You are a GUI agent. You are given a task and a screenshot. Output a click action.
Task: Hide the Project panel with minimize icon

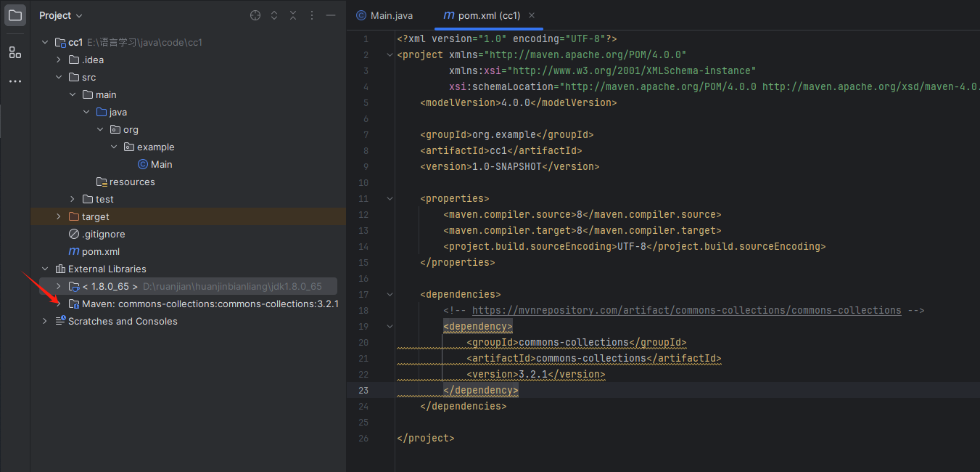tap(331, 15)
